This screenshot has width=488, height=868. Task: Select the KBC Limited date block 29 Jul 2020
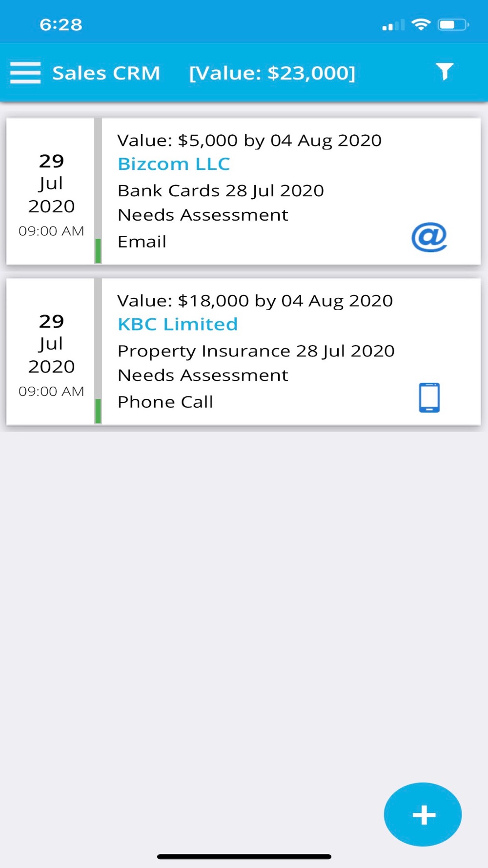(x=51, y=352)
